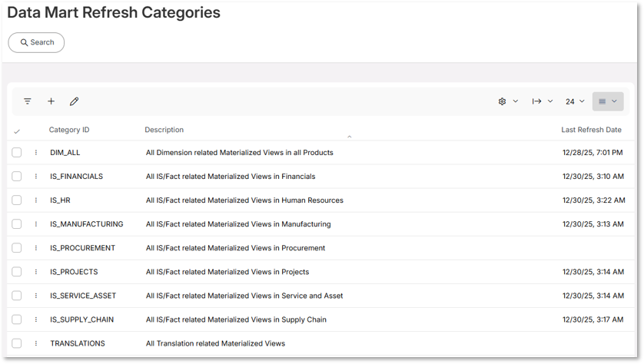The height and width of the screenshot is (364, 644).
Task: Check the IS_PROJECTS row checkbox
Action: 16,272
